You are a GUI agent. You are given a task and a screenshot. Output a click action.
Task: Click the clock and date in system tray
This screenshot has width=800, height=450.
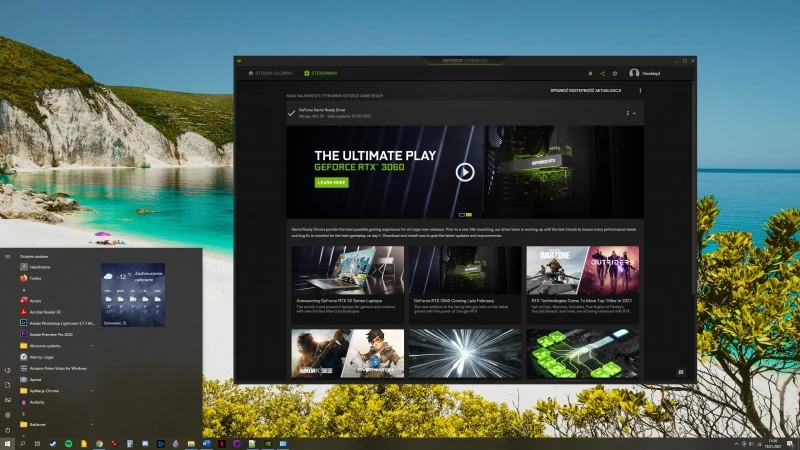point(772,444)
